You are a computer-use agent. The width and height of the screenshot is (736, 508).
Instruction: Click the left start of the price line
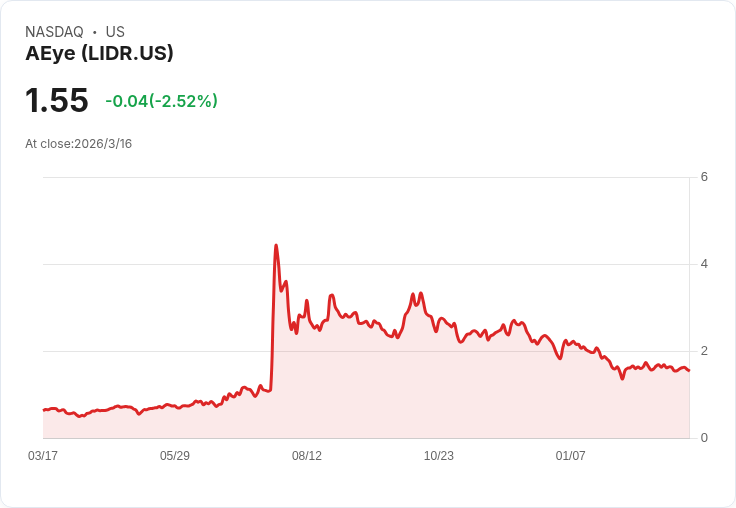(x=44, y=410)
